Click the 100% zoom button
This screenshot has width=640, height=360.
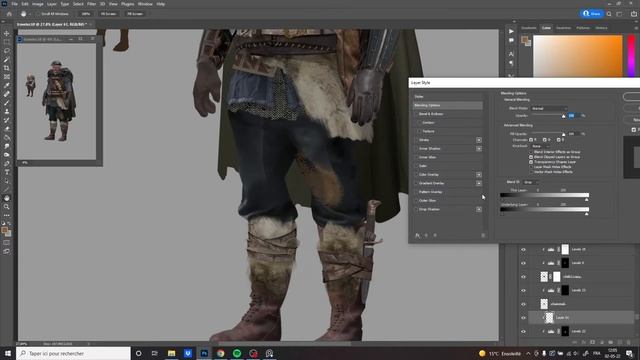pos(85,14)
